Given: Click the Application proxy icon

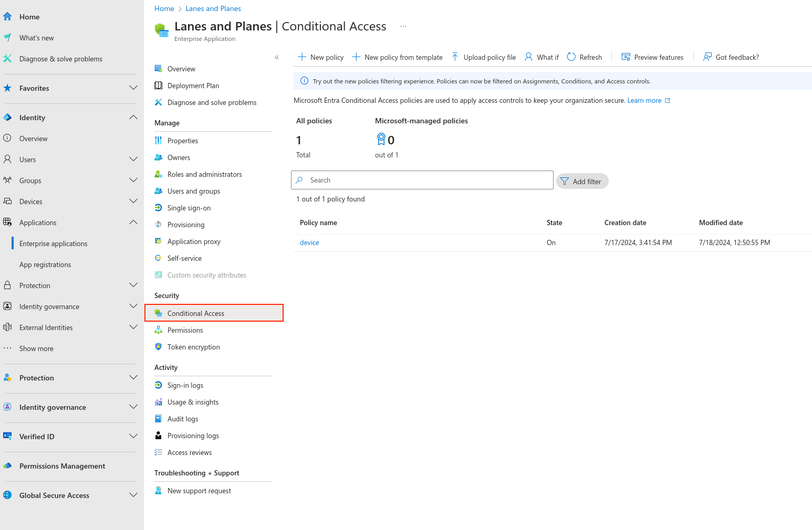Looking at the screenshot, I should 158,241.
